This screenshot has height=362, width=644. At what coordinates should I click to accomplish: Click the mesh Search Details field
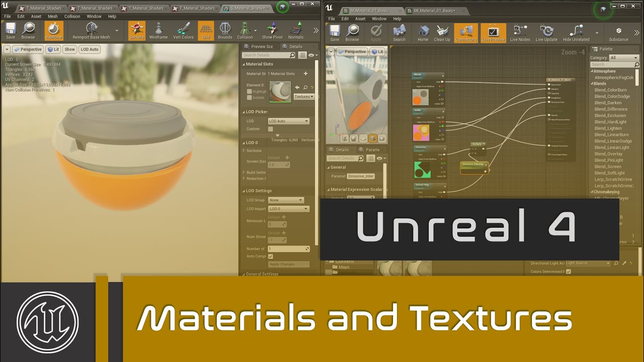coord(269,55)
